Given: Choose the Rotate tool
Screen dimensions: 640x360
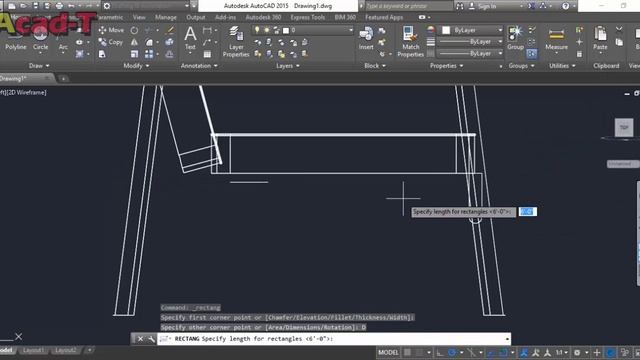Looking at the screenshot, I should coord(134,30).
